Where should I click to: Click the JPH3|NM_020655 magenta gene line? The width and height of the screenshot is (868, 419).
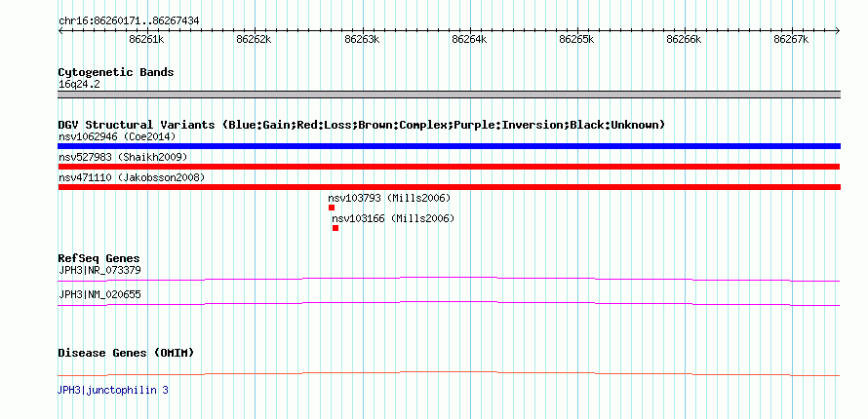click(x=449, y=303)
